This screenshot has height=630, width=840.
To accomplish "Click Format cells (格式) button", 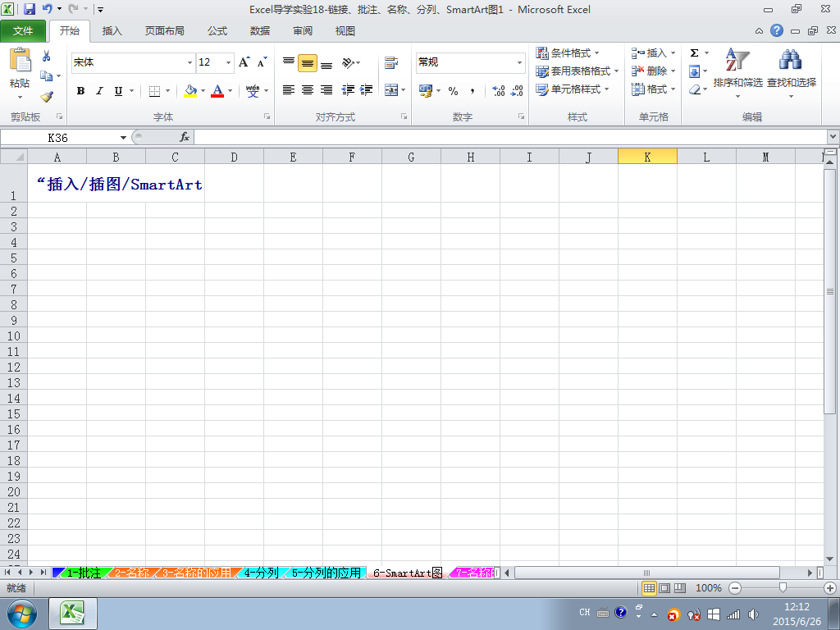I will pos(653,89).
